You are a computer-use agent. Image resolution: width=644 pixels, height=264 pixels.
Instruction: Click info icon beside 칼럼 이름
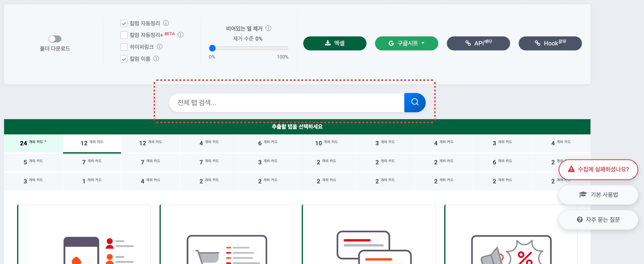click(157, 58)
